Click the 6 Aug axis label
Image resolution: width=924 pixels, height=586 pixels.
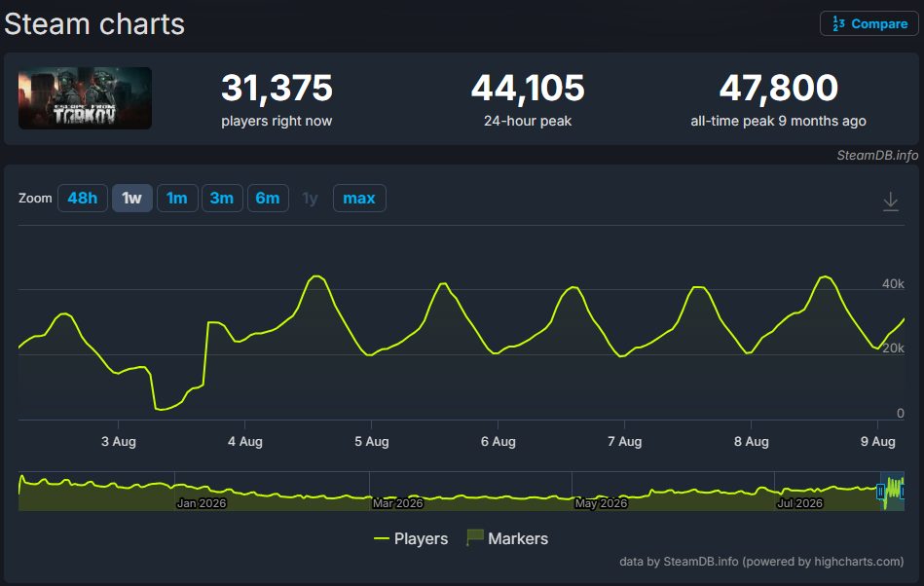coord(498,441)
